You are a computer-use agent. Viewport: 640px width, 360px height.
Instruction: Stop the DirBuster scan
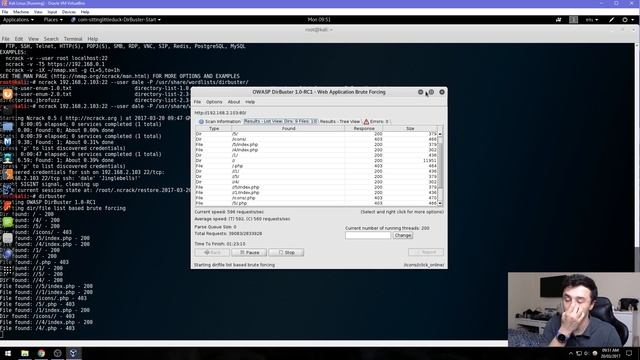tap(286, 253)
